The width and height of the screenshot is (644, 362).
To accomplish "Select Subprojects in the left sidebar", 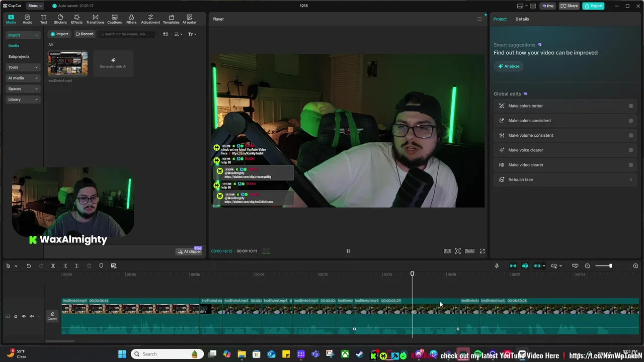I will coord(19,56).
